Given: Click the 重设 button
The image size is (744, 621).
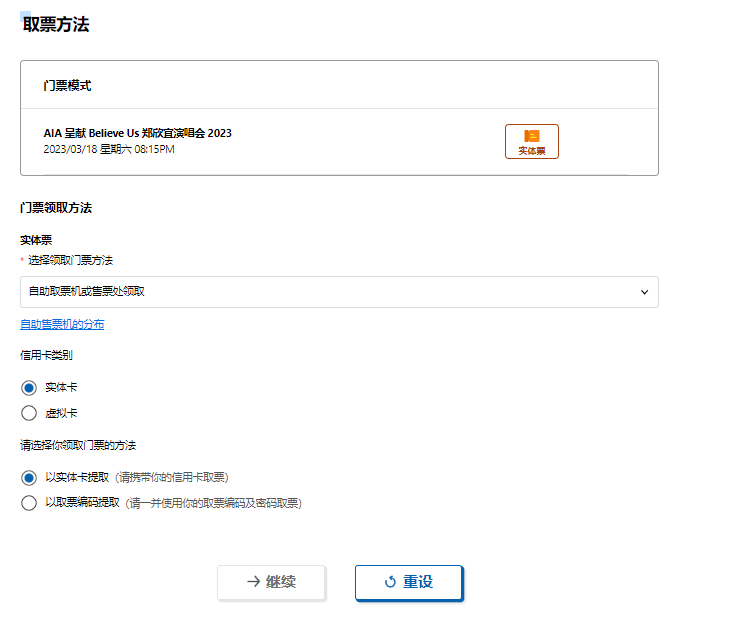Looking at the screenshot, I should click(409, 582).
